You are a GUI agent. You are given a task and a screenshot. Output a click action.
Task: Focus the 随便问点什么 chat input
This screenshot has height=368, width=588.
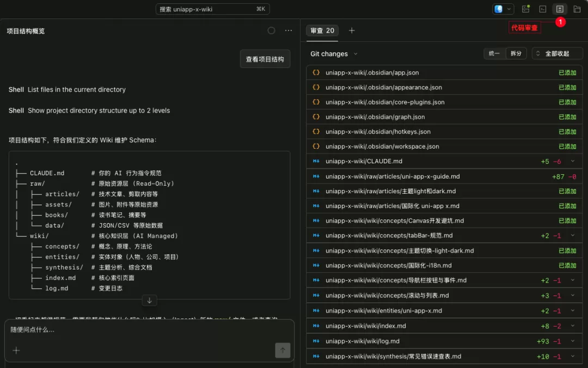(149, 330)
